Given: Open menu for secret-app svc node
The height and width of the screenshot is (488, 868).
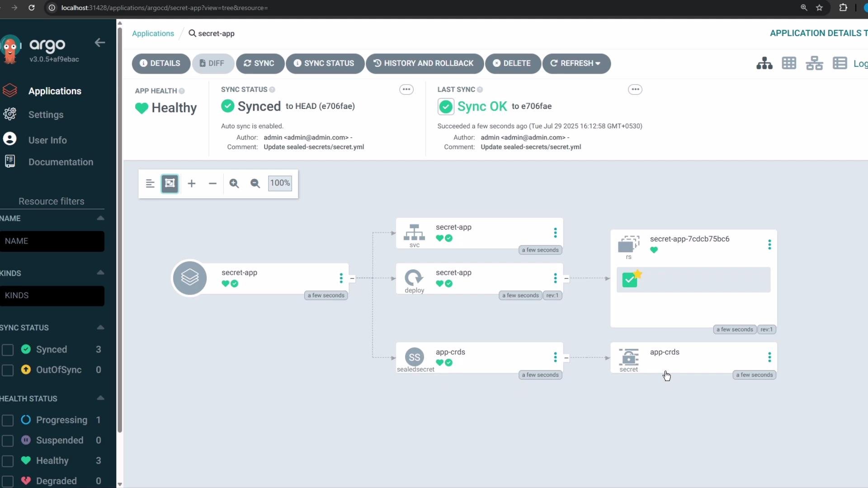Looking at the screenshot, I should [556, 233].
